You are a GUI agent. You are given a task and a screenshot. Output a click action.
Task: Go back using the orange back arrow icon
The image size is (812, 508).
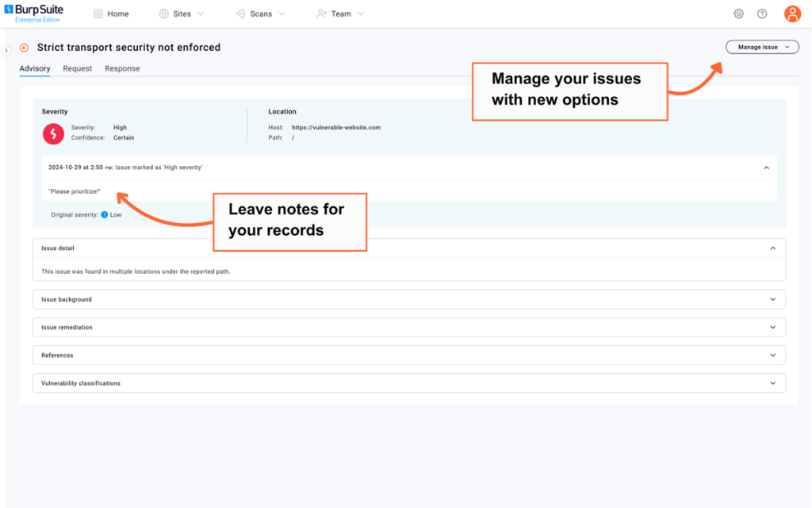pyautogui.click(x=24, y=48)
